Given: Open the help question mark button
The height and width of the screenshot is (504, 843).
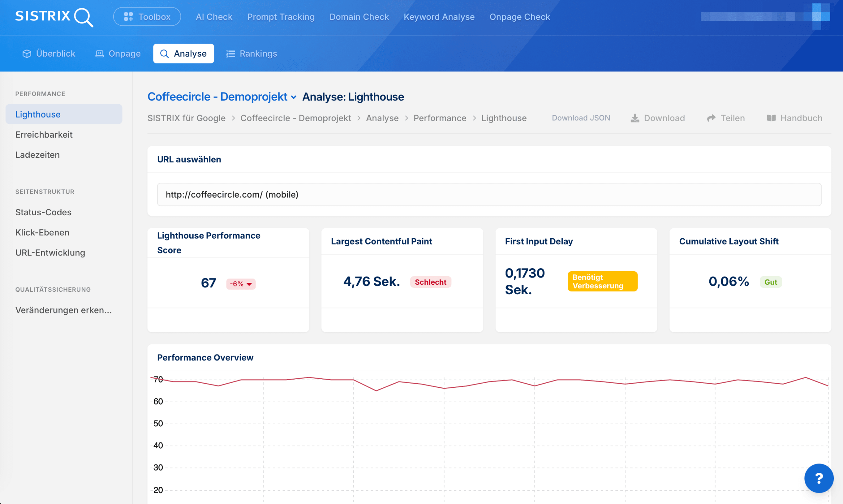Looking at the screenshot, I should pyautogui.click(x=819, y=478).
